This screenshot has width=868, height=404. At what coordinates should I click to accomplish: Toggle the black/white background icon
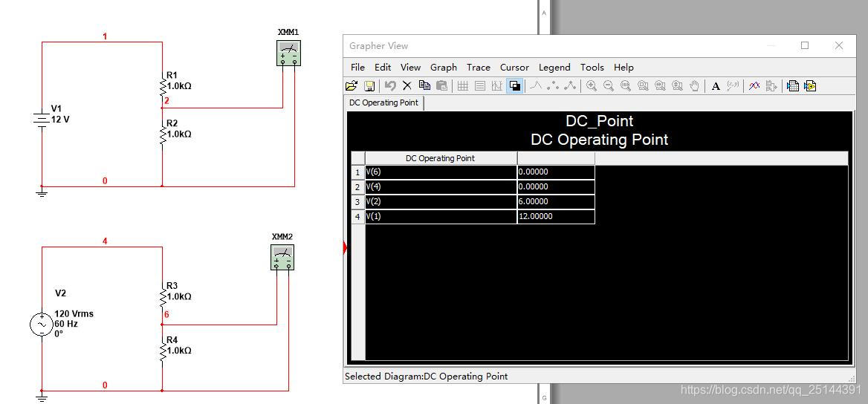(x=515, y=86)
